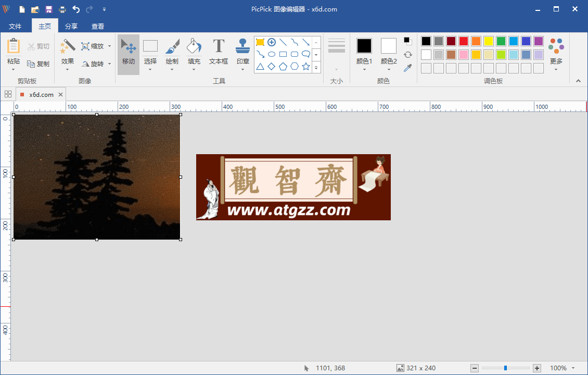
Task: Swap colors with the circular arrows icon
Action: (x=408, y=55)
